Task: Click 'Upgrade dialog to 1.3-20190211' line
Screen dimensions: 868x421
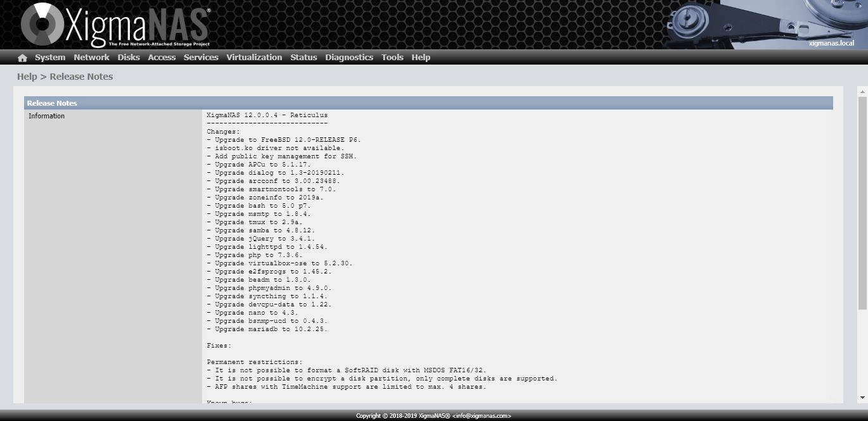Action: coord(276,173)
